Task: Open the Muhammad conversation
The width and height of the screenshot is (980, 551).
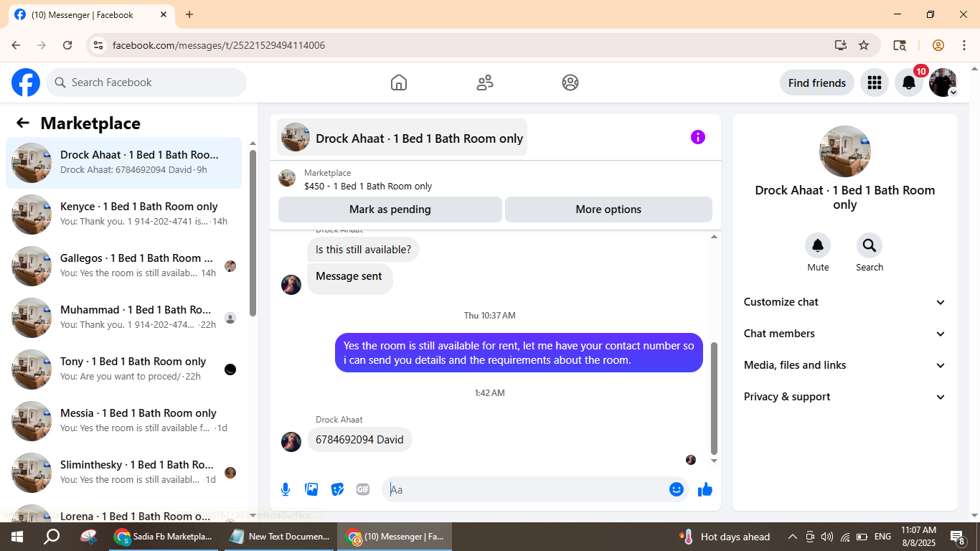Action: click(123, 318)
